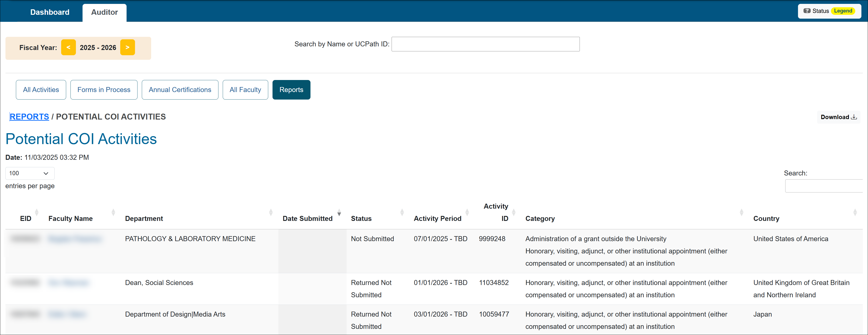The image size is (868, 335).
Task: Sort Activity Period using its sort arrows
Action: [x=467, y=212]
